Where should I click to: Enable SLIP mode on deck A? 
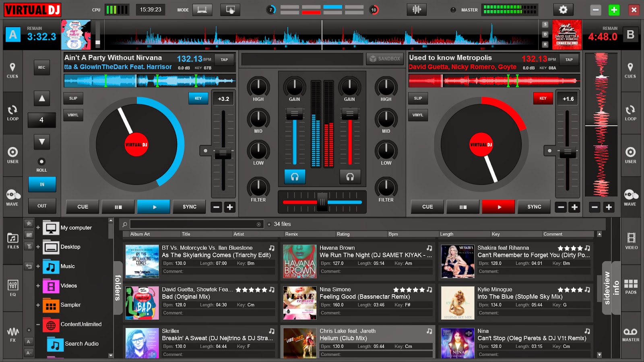pos(73,98)
